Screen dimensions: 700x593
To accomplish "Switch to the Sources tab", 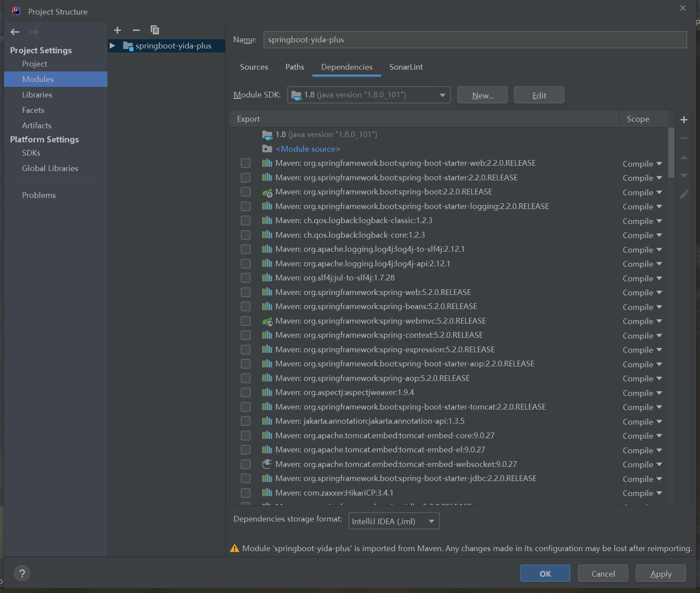I will tap(254, 67).
